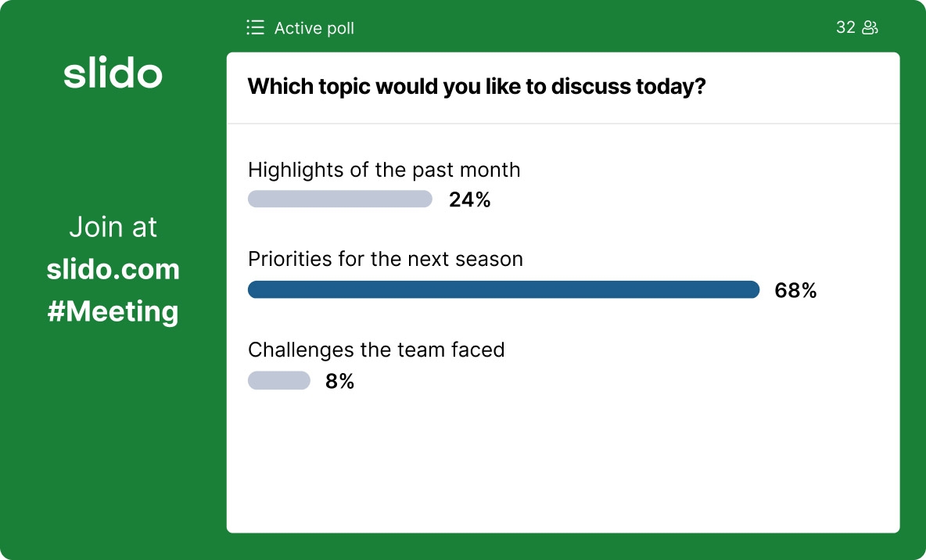This screenshot has width=926, height=560.
Task: Select Challenges the team faced option
Action: pyautogui.click(x=376, y=350)
